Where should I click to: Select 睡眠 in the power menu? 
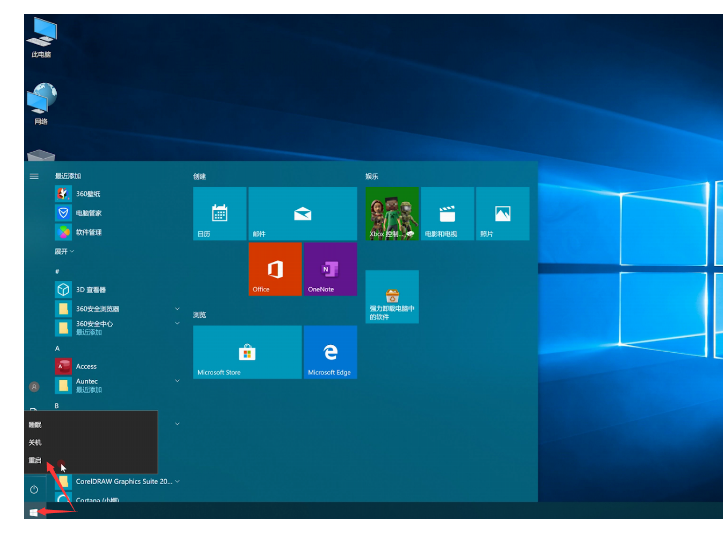(36, 425)
